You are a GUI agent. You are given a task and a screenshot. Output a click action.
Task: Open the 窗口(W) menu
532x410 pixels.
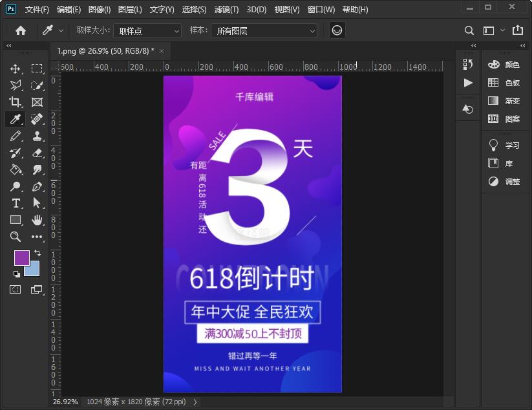pyautogui.click(x=321, y=10)
